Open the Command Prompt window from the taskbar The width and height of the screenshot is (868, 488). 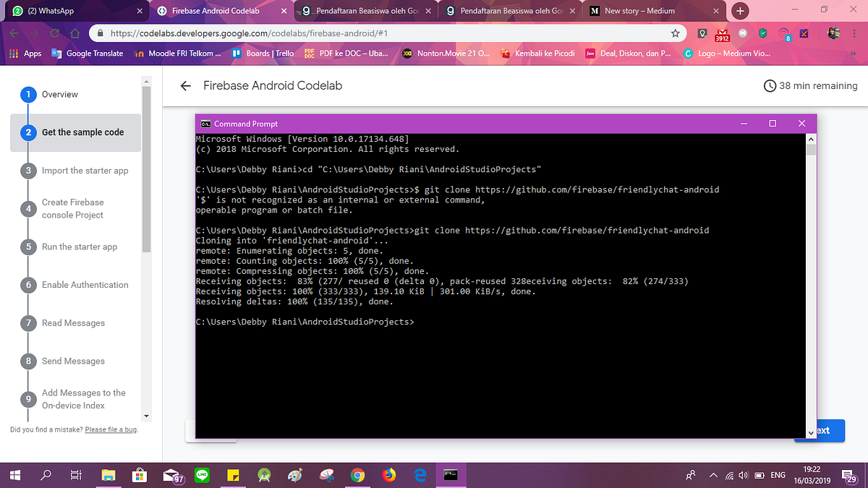[x=451, y=475]
